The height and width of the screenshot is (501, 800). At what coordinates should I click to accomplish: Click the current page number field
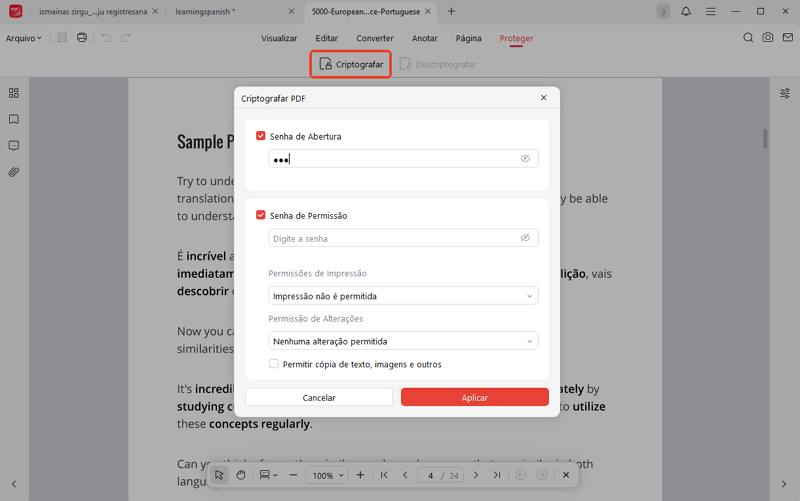[431, 475]
